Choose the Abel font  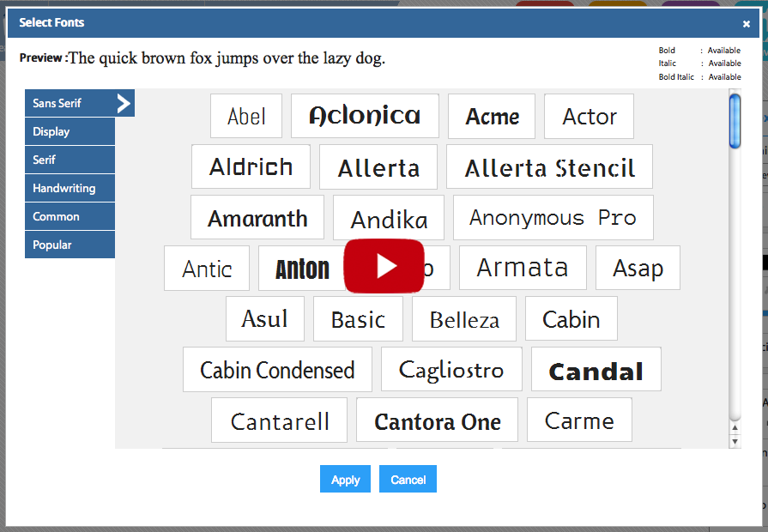click(246, 116)
